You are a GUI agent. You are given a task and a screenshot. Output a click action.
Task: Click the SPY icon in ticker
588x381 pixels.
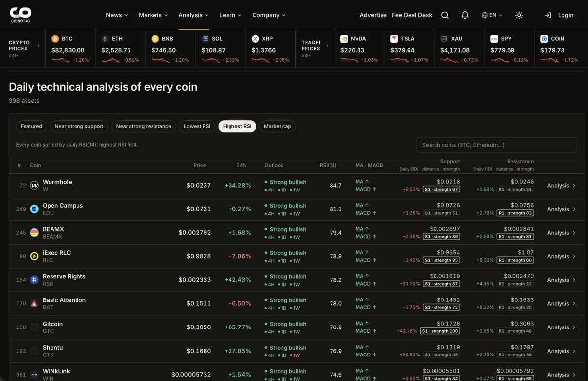pos(494,39)
